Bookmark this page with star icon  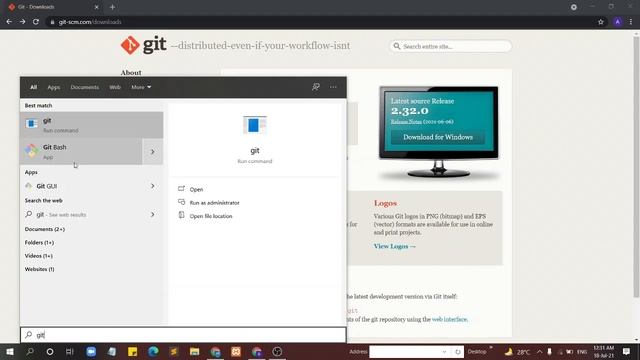pos(601,22)
